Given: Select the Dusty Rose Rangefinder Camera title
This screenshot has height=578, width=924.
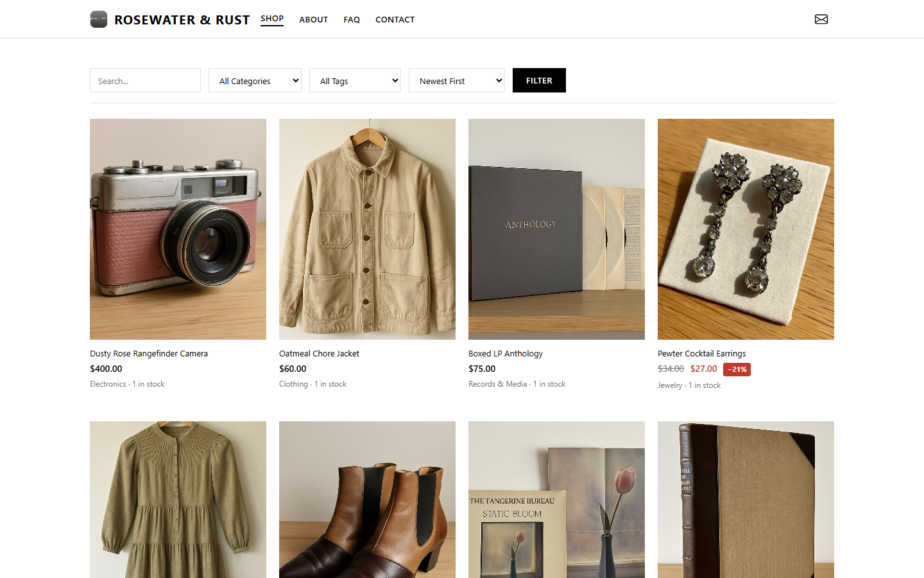Looking at the screenshot, I should (x=149, y=353).
